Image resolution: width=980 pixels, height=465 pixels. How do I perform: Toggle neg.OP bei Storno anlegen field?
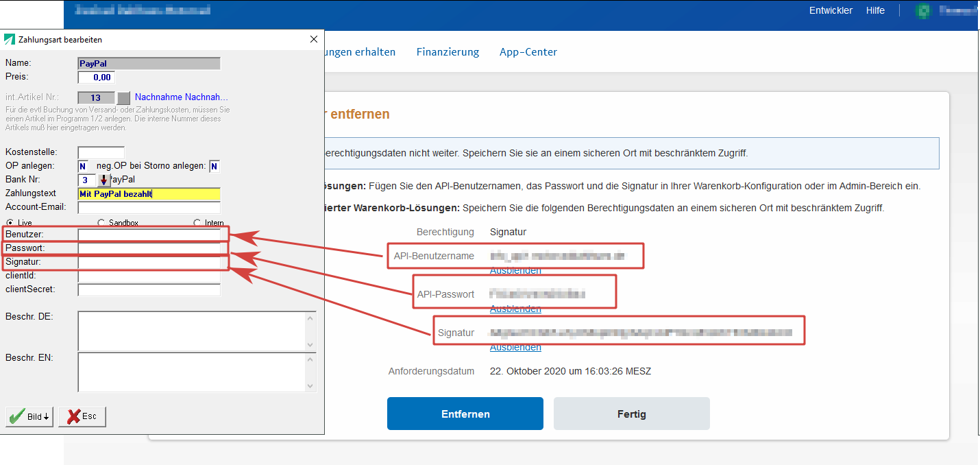(215, 166)
